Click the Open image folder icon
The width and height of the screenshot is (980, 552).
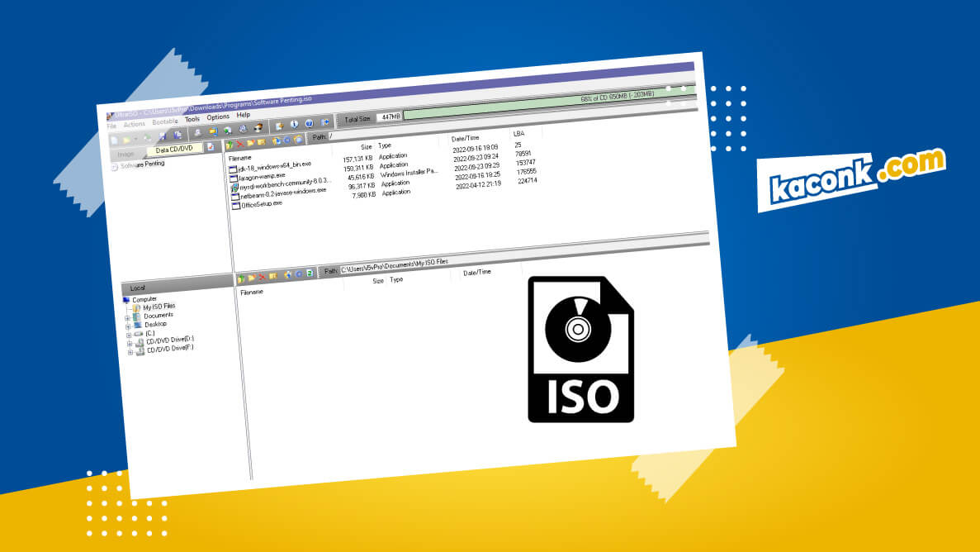(126, 140)
